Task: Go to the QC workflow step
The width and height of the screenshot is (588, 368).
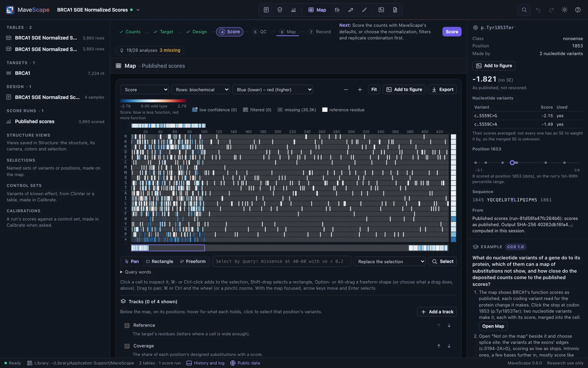Action: [260, 32]
